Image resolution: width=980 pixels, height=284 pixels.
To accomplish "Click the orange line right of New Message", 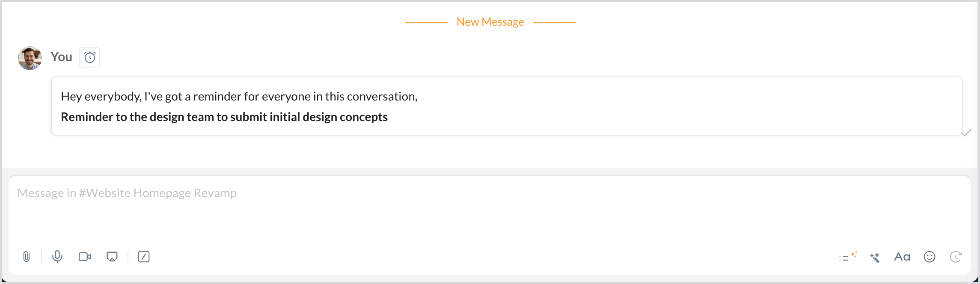I will click(554, 22).
